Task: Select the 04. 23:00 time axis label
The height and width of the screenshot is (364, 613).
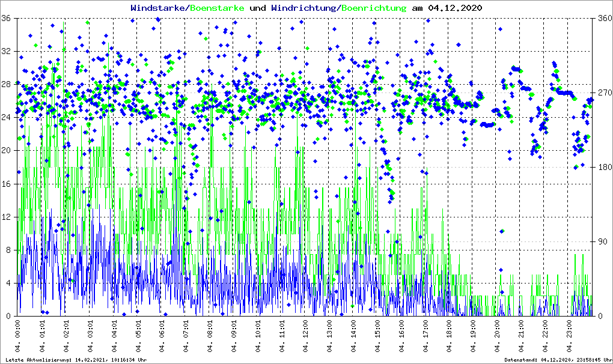Action: tap(569, 338)
